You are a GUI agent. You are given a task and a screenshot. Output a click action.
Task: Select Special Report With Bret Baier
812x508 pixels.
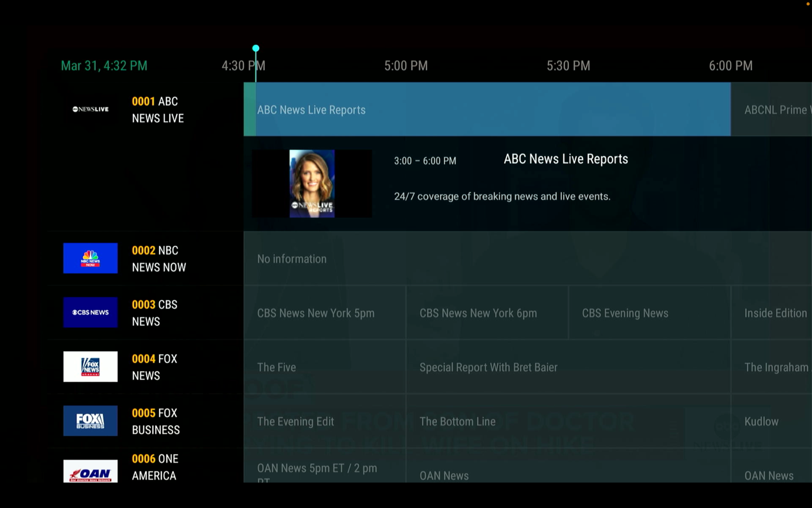click(568, 367)
